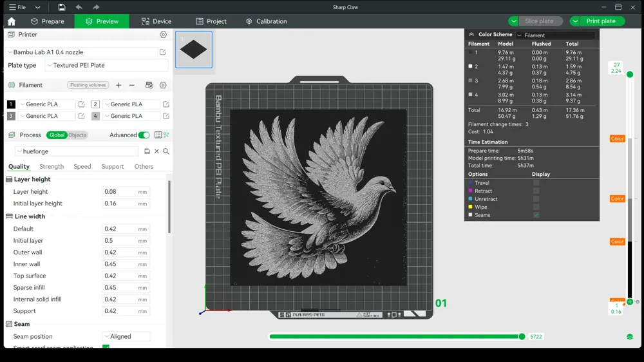Click the filament 1 black color swatch
This screenshot has width=644, height=362.
(11, 104)
